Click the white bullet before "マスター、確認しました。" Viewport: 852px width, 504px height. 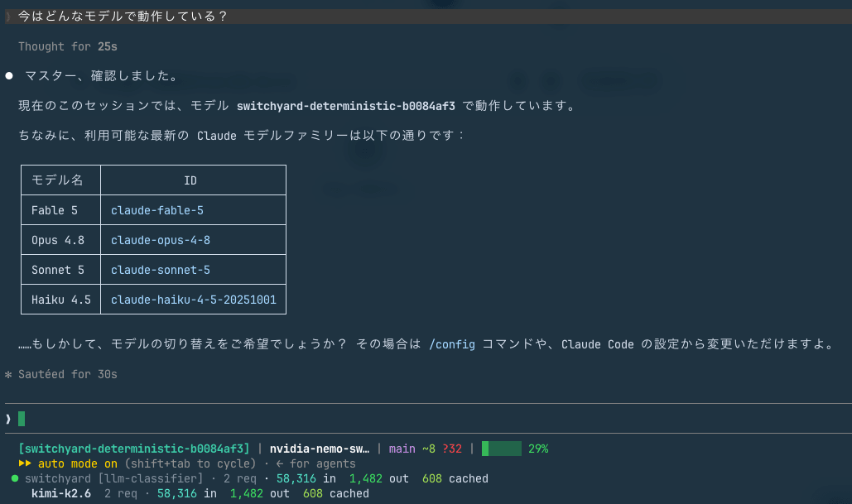coord(9,76)
